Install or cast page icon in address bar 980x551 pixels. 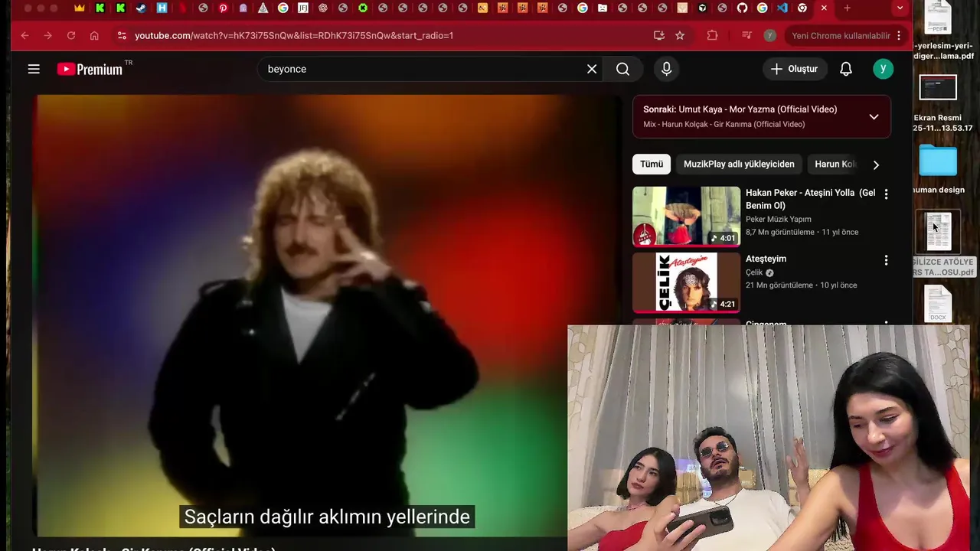pos(658,35)
